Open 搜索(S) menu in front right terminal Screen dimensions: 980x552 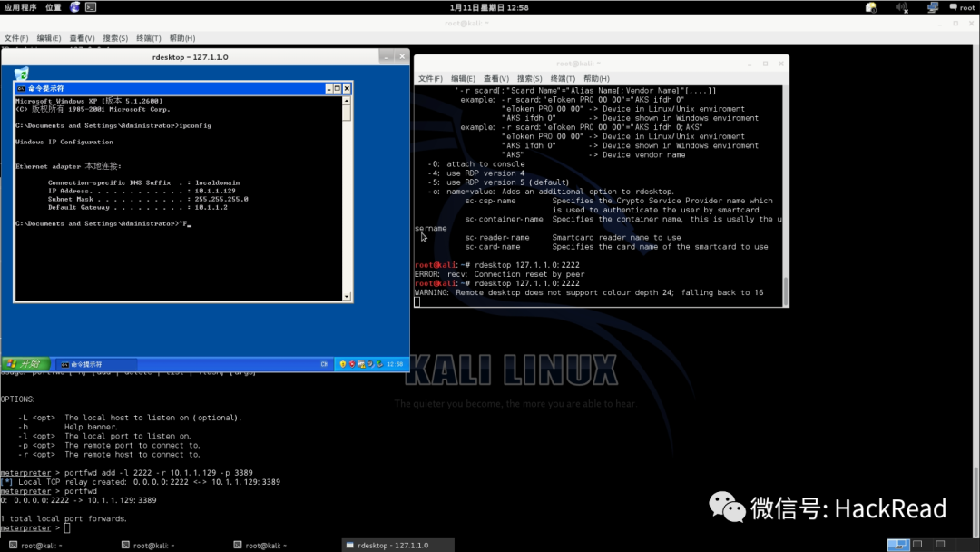tap(529, 79)
